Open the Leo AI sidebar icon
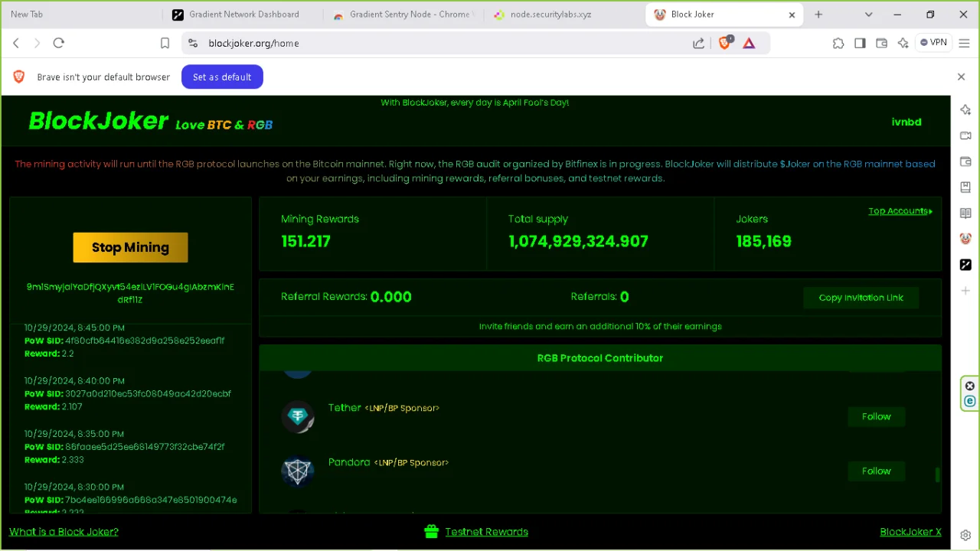Screen dimensions: 980x551 tap(965, 110)
